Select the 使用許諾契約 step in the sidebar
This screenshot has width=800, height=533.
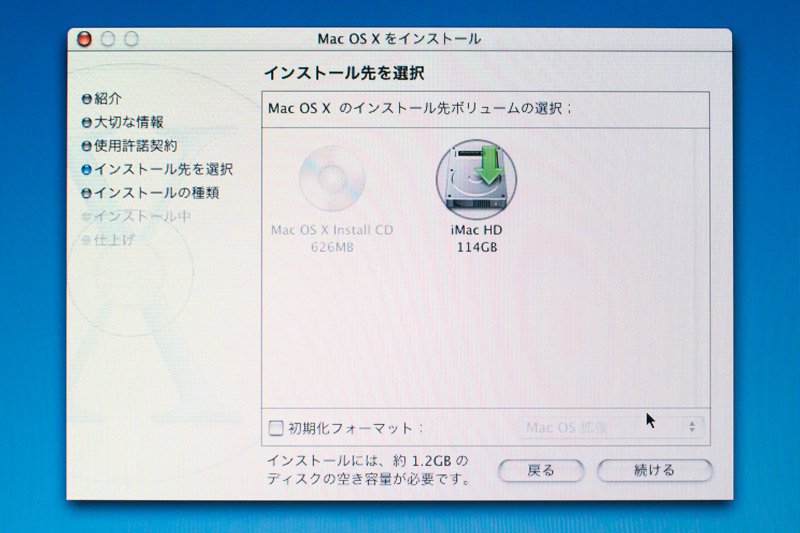pyautogui.click(x=130, y=145)
